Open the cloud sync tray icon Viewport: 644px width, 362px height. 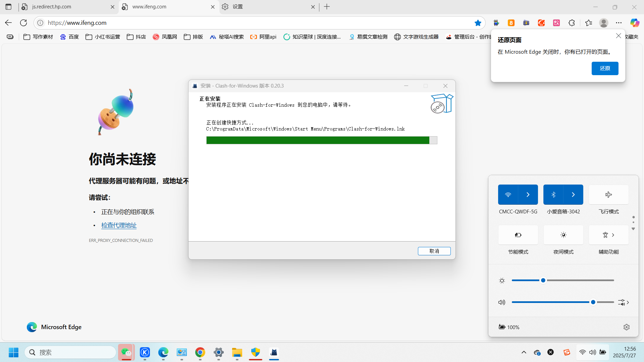[x=537, y=352]
